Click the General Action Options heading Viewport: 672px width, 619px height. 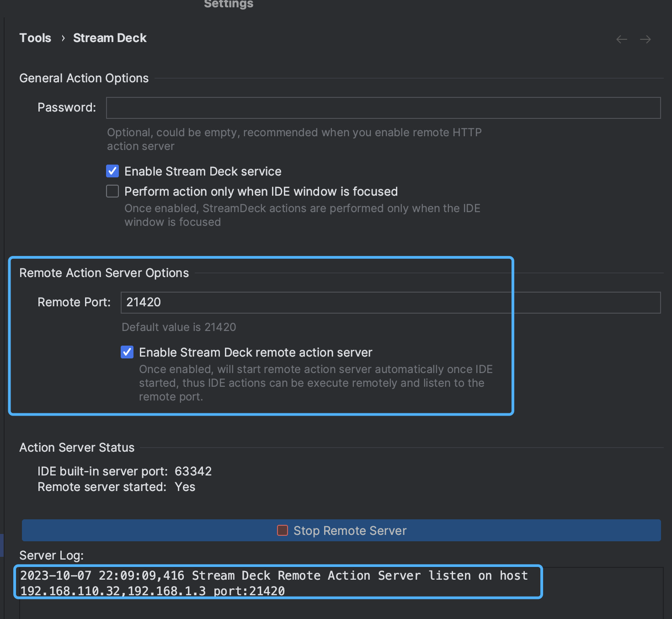[84, 78]
